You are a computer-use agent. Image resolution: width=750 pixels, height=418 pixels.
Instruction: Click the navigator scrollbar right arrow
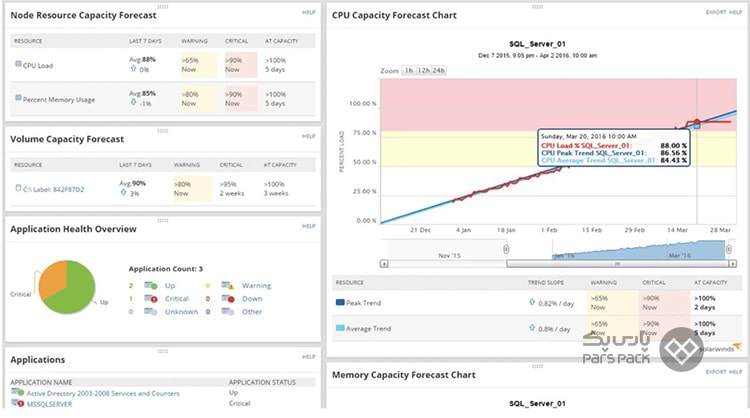(x=732, y=264)
